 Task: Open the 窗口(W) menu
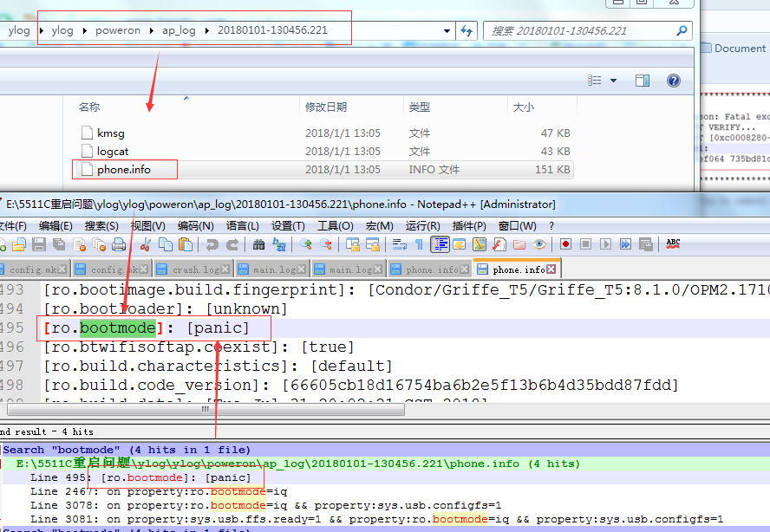(517, 226)
